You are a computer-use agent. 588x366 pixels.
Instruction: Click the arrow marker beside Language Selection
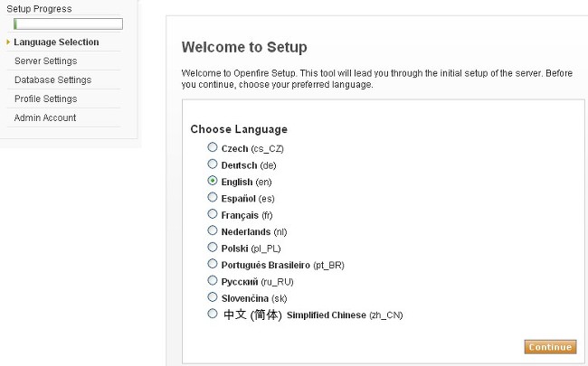point(8,42)
